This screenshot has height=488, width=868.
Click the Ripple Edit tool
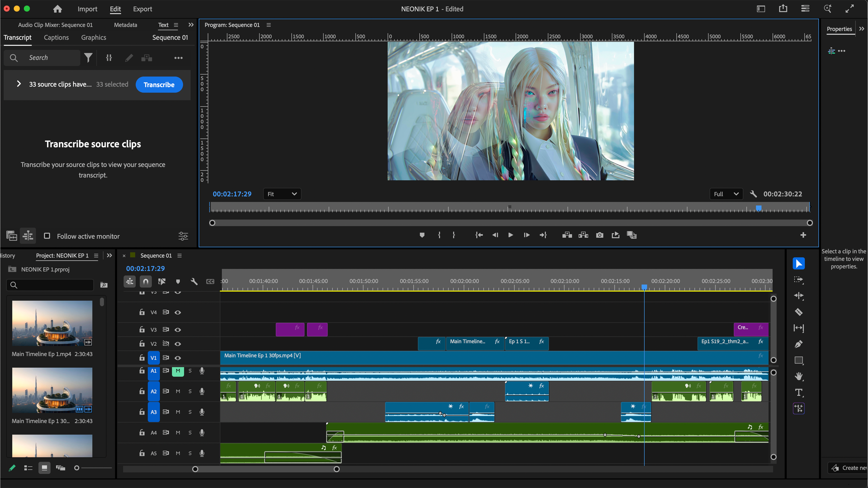tap(799, 296)
